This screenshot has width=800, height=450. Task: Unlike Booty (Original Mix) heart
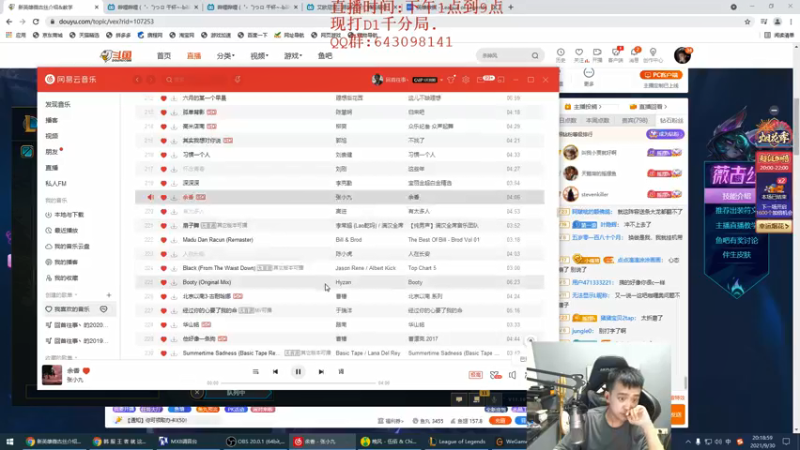[163, 282]
